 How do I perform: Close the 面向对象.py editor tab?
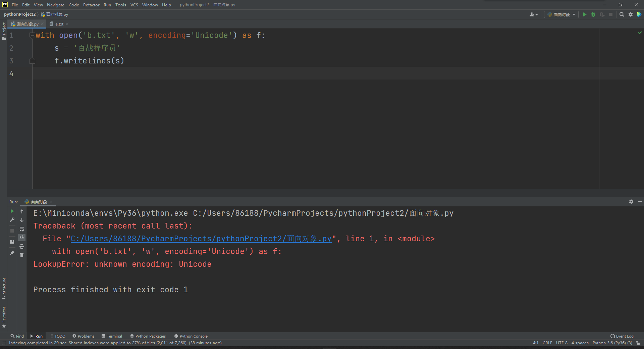[x=42, y=24]
